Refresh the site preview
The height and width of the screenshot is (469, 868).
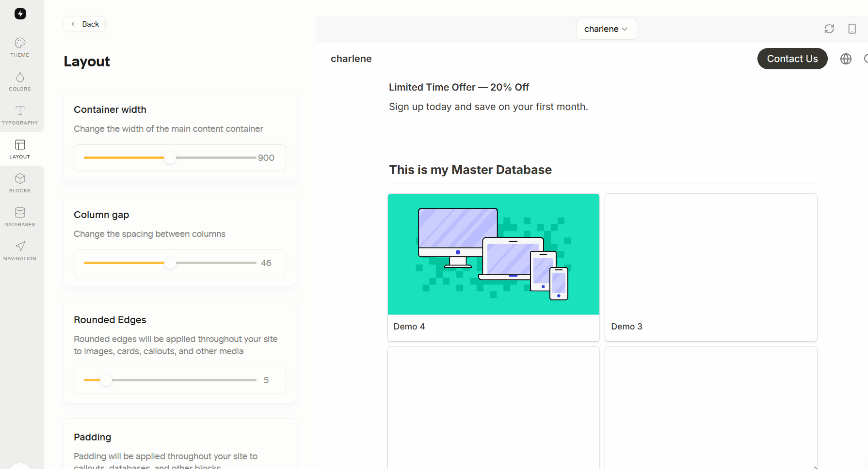[829, 29]
